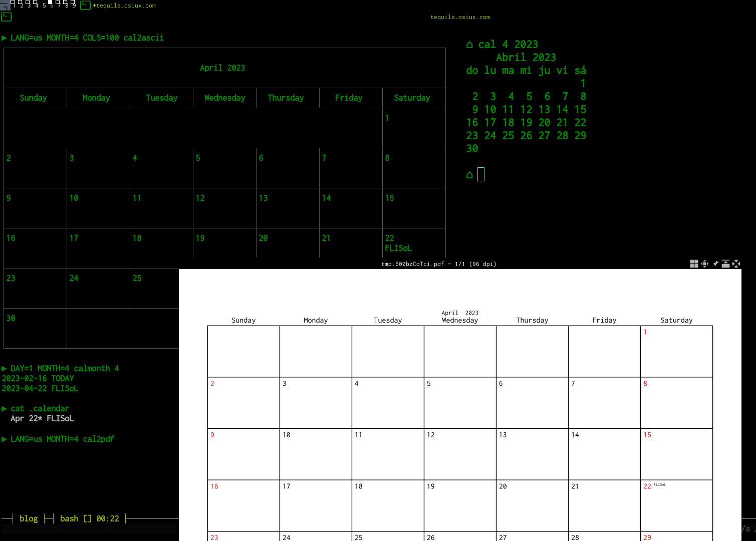Toggle the sticky pin on the PDF window
This screenshot has height=541, width=756.
tap(715, 263)
